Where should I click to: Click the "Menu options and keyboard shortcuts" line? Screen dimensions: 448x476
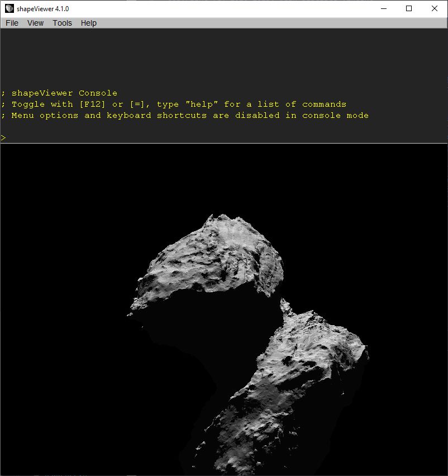(x=185, y=116)
